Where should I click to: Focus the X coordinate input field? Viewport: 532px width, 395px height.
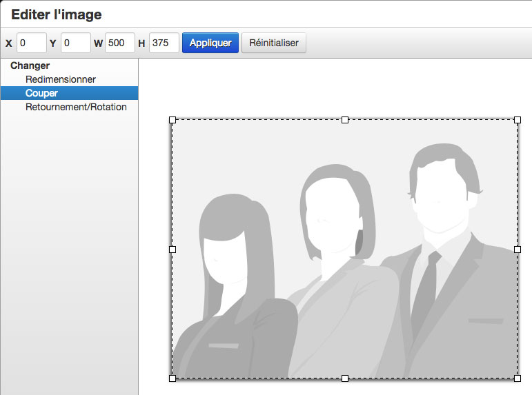point(32,43)
